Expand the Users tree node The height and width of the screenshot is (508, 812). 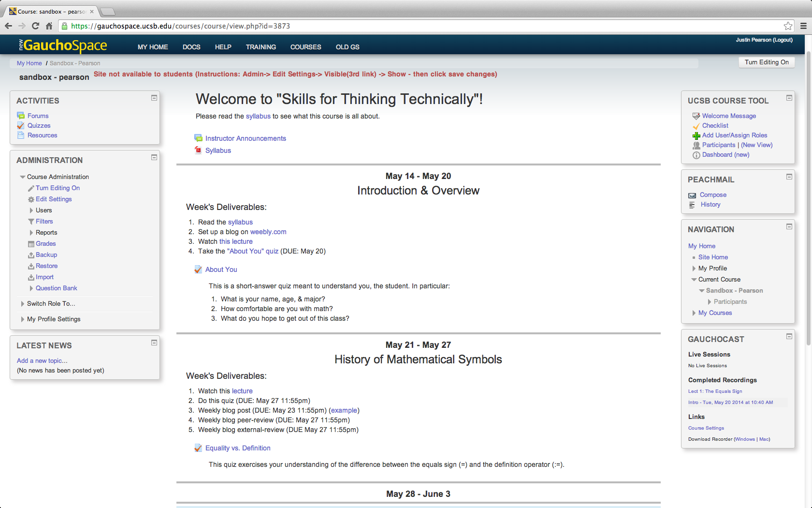[x=31, y=210]
